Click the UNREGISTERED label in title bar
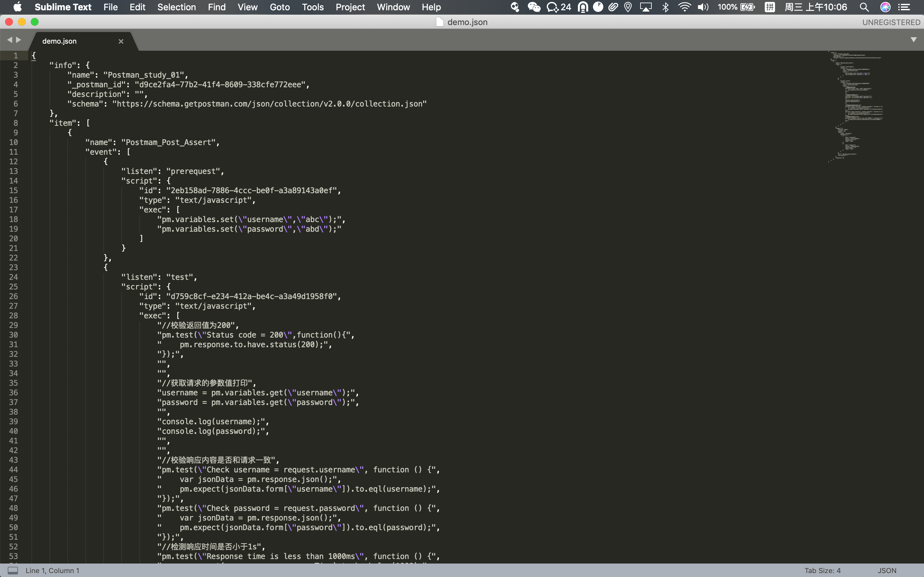Screen dimensions: 924x577 (891, 22)
